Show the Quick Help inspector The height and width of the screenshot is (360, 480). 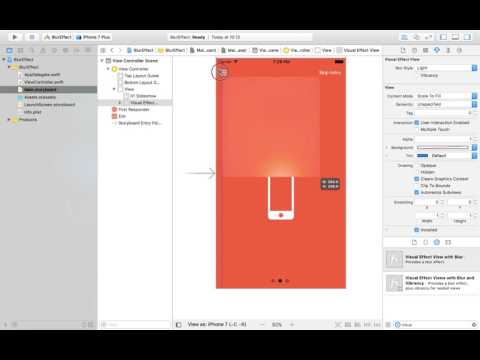click(414, 50)
